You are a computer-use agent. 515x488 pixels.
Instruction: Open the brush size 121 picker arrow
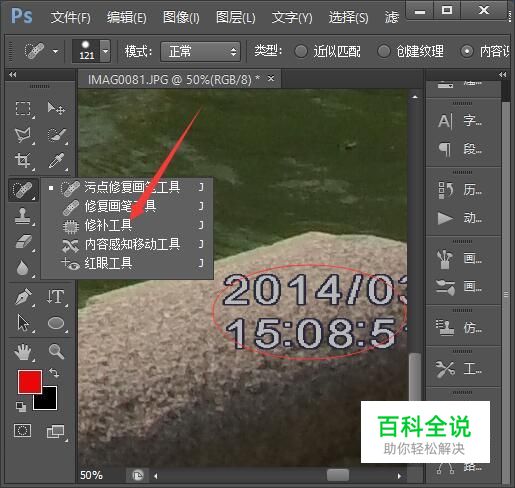coord(106,51)
